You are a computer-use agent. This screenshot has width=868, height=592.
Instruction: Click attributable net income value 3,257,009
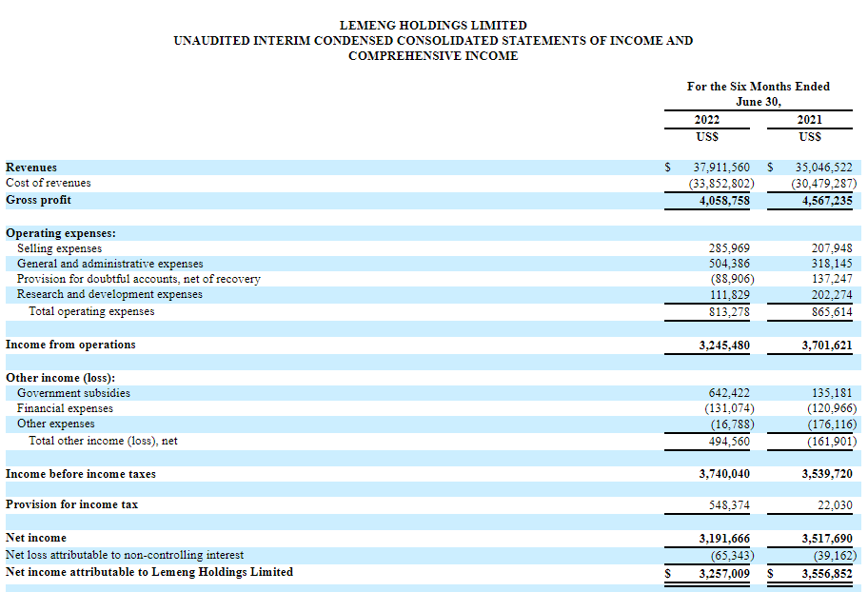tap(724, 574)
